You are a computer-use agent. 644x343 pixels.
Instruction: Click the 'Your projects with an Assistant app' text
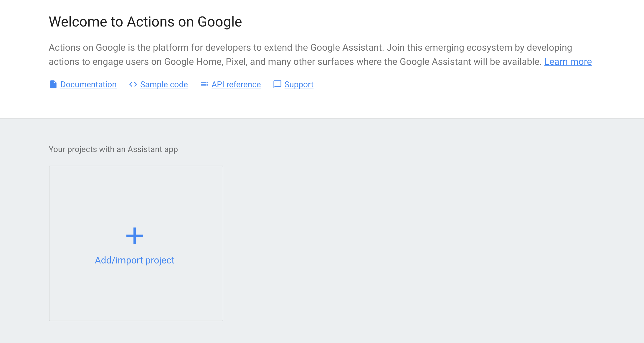[x=113, y=149]
